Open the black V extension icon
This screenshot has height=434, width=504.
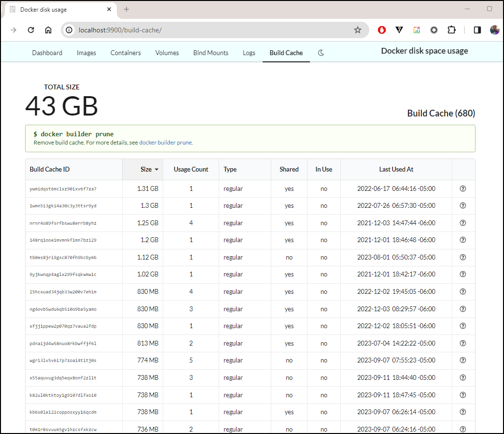tap(399, 30)
